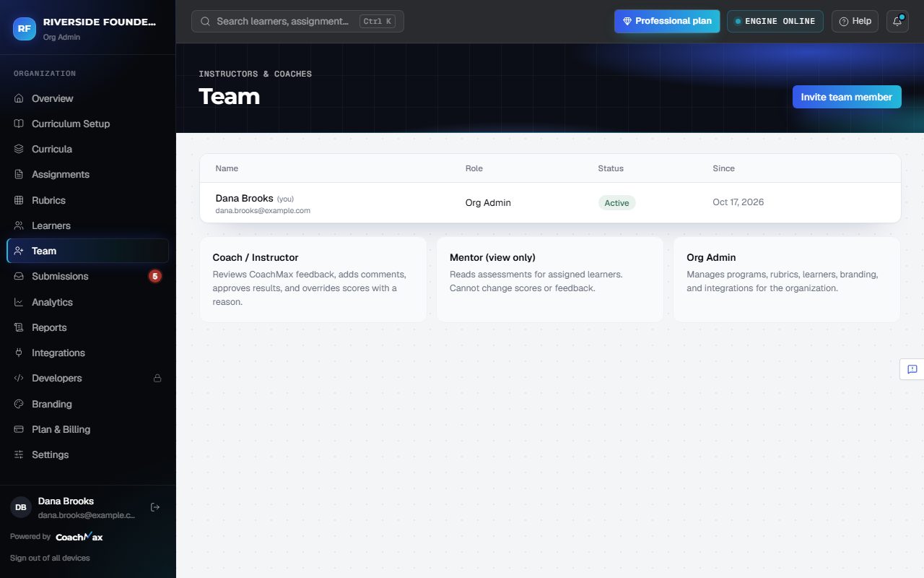This screenshot has width=924, height=578.
Task: Click the sign-out arrow icon beside Dana Brooks
Action: (154, 507)
